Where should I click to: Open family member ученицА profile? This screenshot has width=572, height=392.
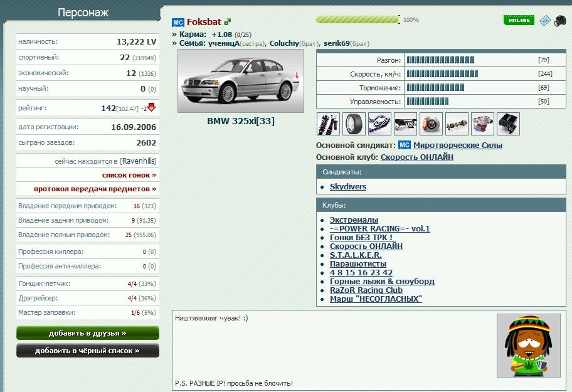[x=224, y=43]
